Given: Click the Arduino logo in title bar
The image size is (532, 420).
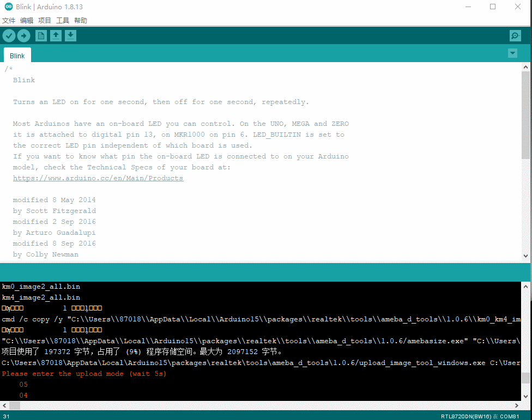Looking at the screenshot, I should [x=9, y=7].
